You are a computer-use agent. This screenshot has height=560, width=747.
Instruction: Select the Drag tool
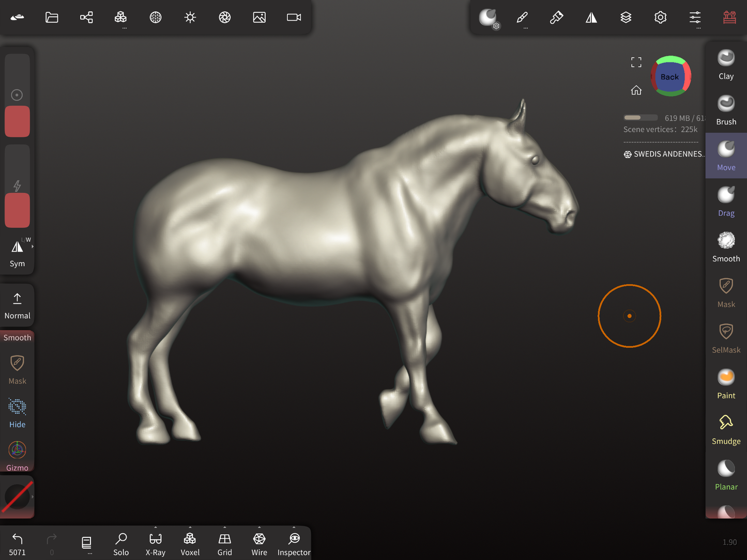click(x=726, y=201)
